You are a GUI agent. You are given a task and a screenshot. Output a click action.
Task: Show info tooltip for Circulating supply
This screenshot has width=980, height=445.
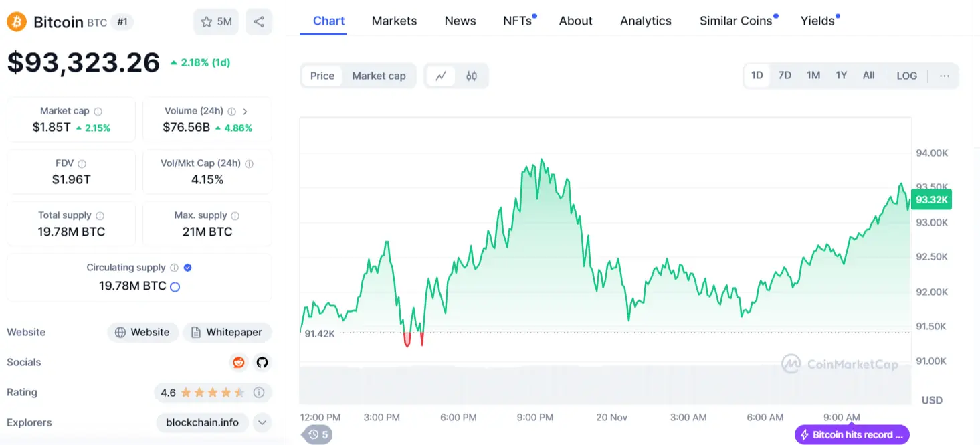(174, 268)
